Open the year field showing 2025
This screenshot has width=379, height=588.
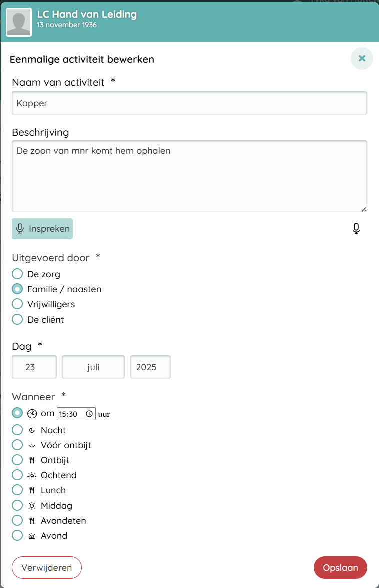(x=150, y=367)
